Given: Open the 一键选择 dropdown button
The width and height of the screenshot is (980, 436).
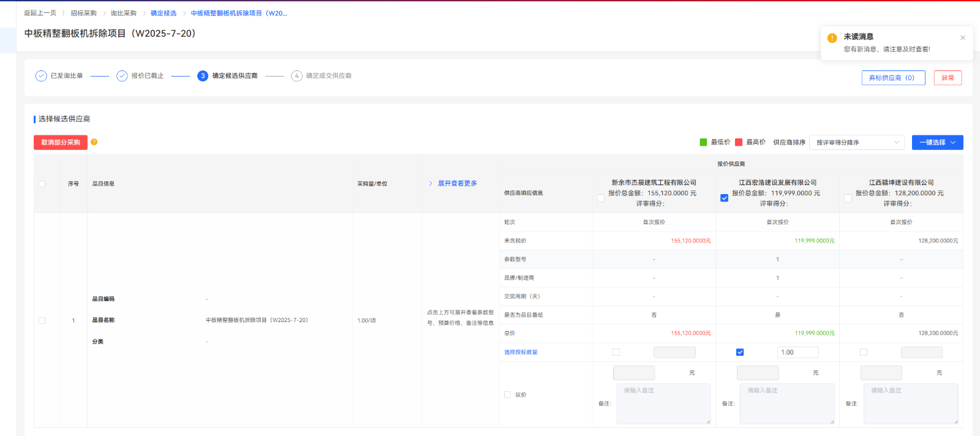Looking at the screenshot, I should [x=937, y=142].
